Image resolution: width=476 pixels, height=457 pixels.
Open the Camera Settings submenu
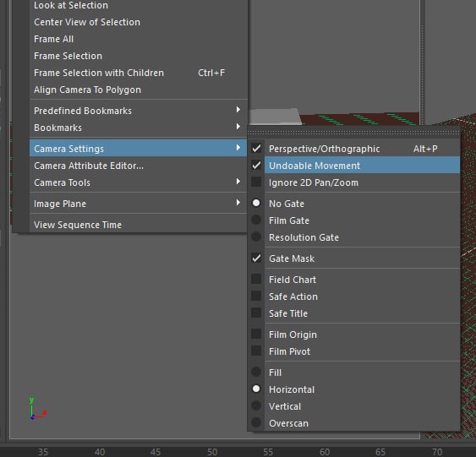click(x=139, y=149)
